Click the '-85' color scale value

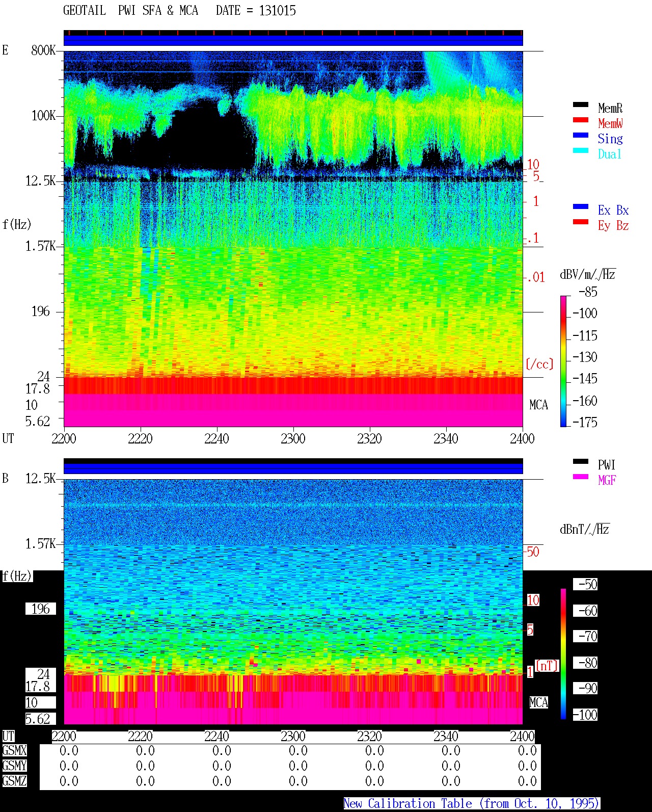[588, 292]
